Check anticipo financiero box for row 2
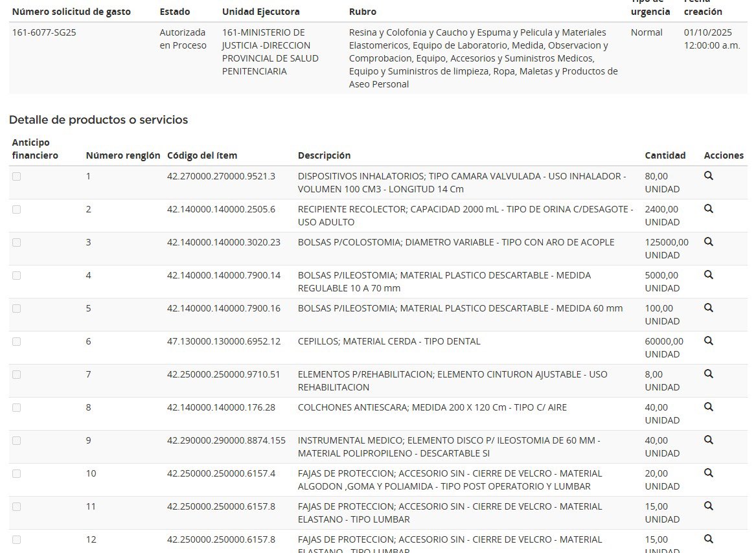 pos(16,210)
